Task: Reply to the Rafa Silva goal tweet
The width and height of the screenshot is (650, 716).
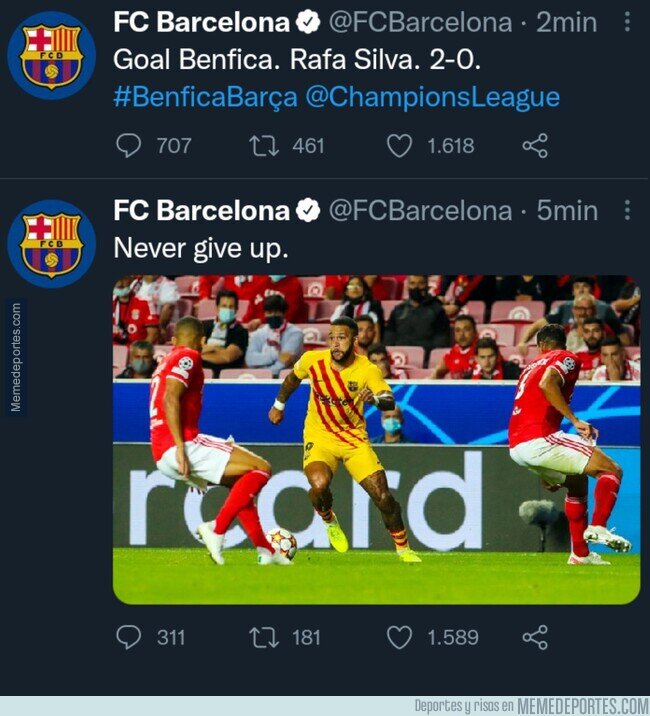Action: point(130,146)
